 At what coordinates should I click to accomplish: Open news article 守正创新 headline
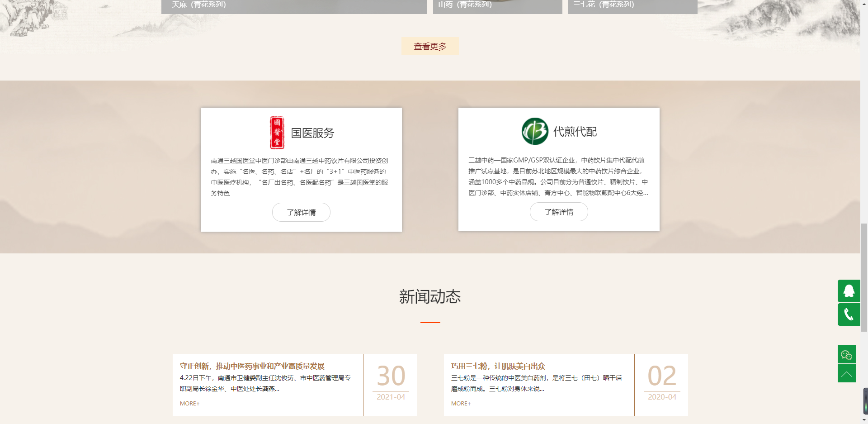point(252,366)
